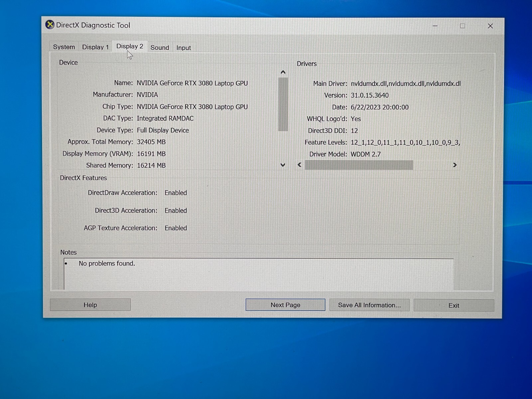Click the Exit button
532x399 pixels.
[x=454, y=305]
